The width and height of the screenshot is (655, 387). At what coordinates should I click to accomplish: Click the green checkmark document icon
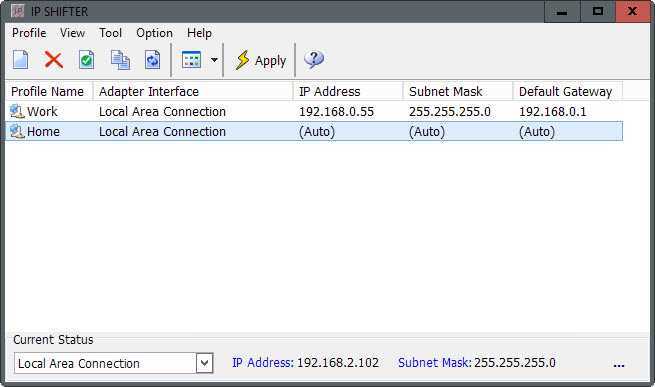86,60
